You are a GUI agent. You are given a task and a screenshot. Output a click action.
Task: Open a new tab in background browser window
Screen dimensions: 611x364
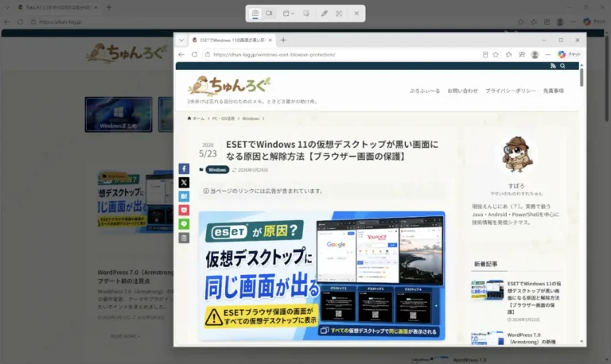tap(109, 7)
